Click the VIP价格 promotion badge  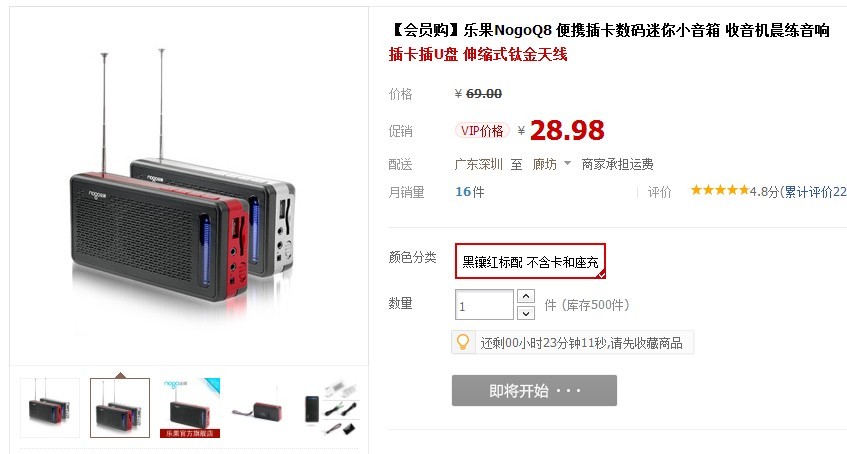pyautogui.click(x=482, y=131)
